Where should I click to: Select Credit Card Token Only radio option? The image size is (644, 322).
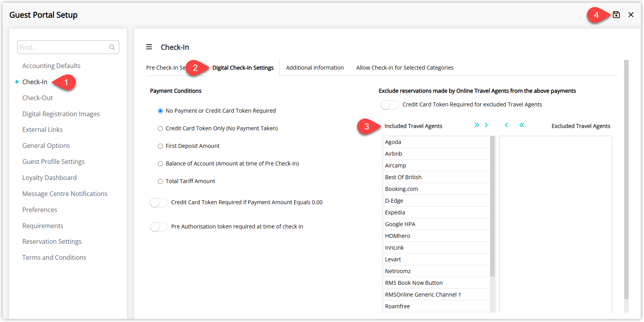click(x=160, y=129)
